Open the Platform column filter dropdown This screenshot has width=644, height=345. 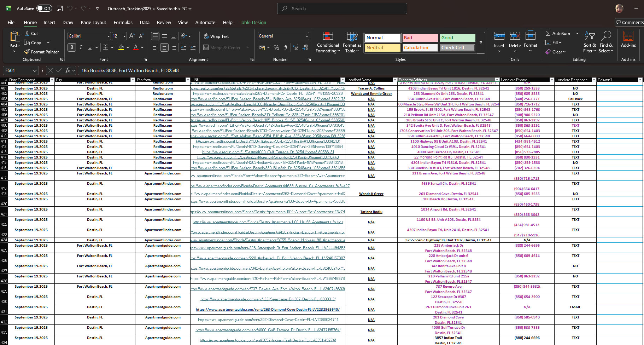pyautogui.click(x=188, y=80)
